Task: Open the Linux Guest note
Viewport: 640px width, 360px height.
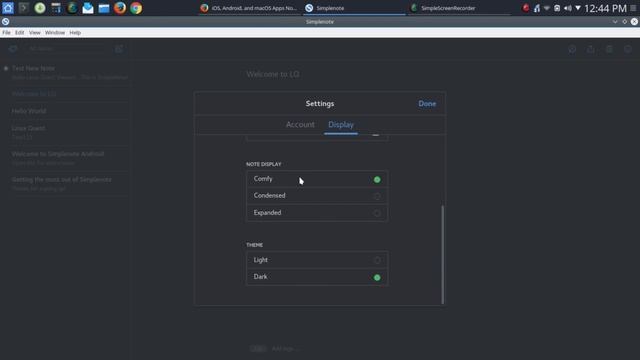Action: coord(65,132)
